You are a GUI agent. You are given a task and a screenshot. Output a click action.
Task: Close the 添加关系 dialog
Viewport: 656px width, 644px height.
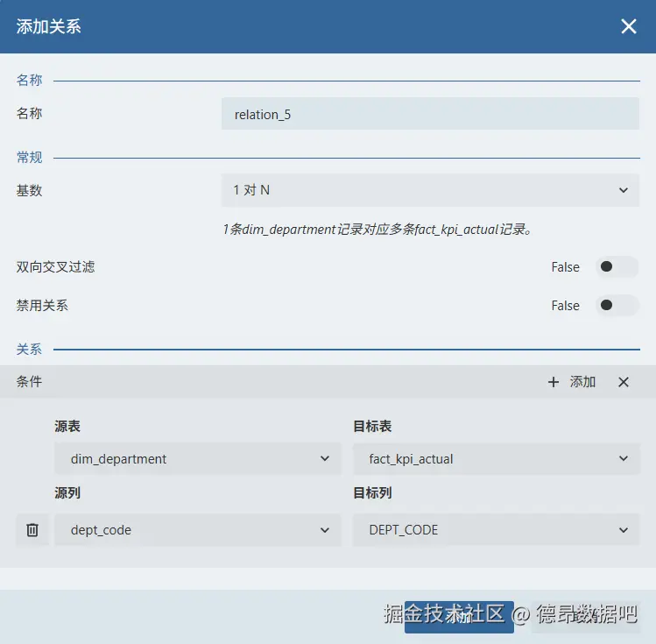click(x=628, y=26)
